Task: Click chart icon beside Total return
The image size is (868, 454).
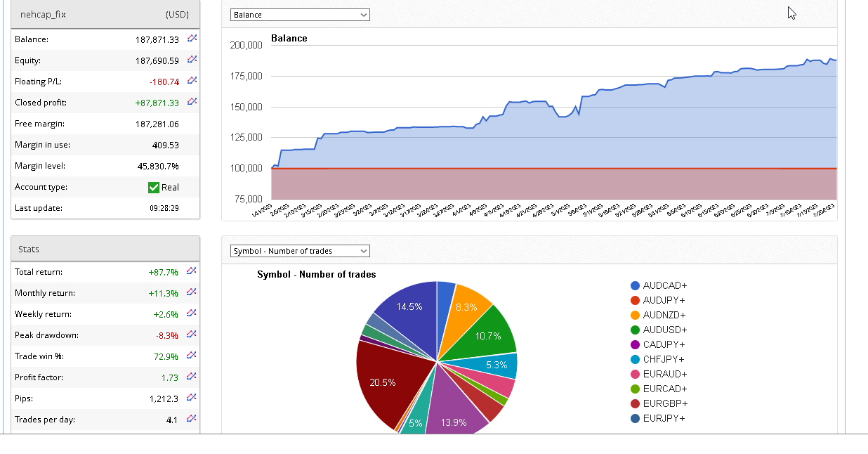Action: click(x=192, y=271)
